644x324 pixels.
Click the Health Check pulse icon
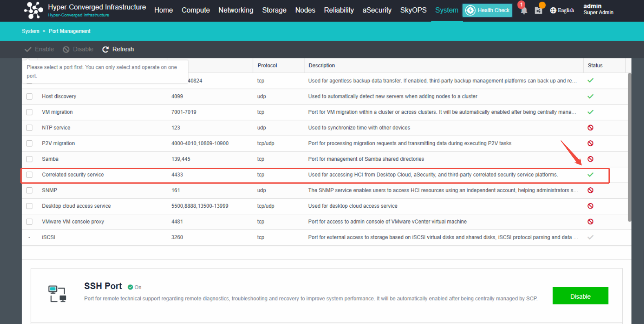pyautogui.click(x=470, y=10)
